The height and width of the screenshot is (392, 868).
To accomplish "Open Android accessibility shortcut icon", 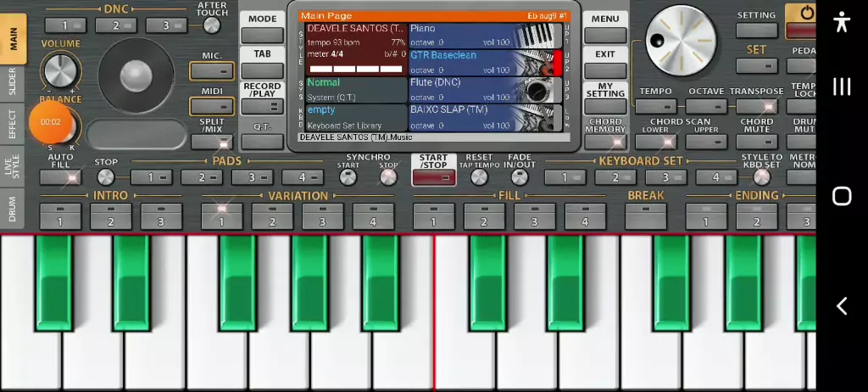I will coord(841,22).
